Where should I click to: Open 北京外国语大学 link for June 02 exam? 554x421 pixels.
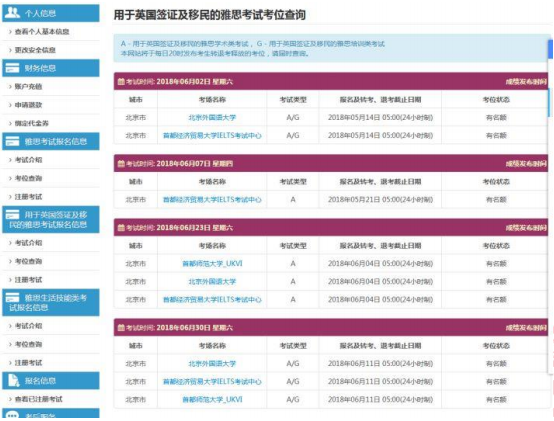(212, 118)
